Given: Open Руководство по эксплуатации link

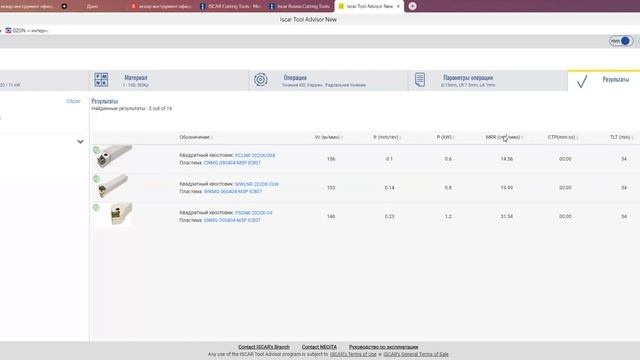Looking at the screenshot, I should [383, 347].
